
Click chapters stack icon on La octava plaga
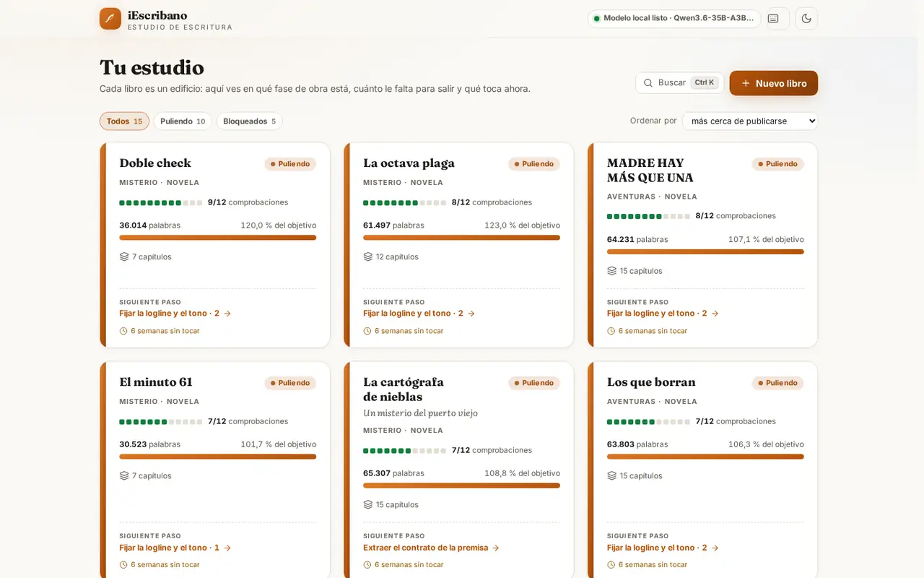[368, 256]
